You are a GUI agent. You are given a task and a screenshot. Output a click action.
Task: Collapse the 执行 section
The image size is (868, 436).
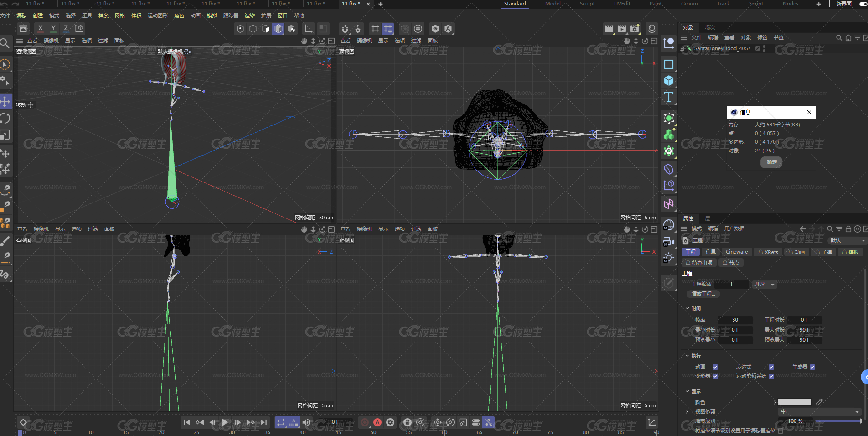coord(687,356)
